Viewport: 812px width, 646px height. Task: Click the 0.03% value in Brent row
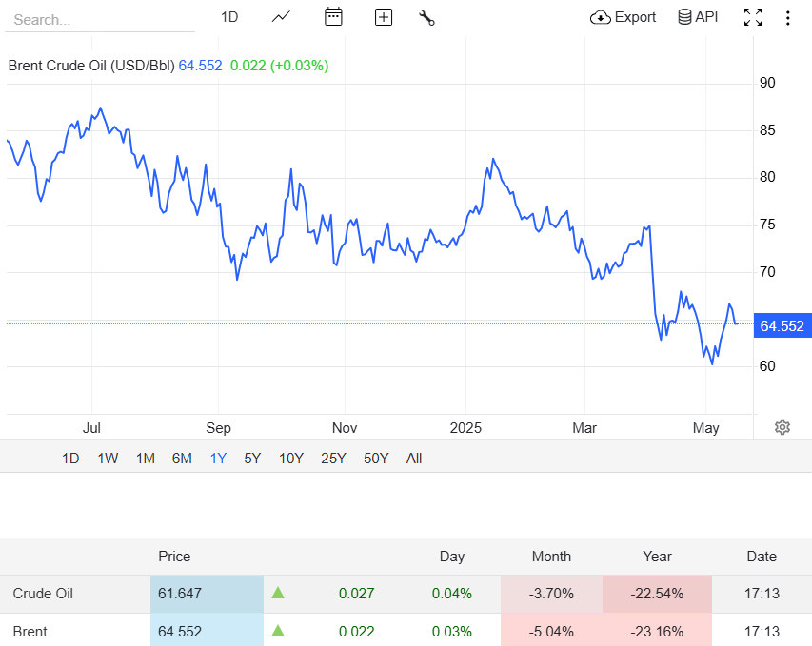click(x=451, y=632)
